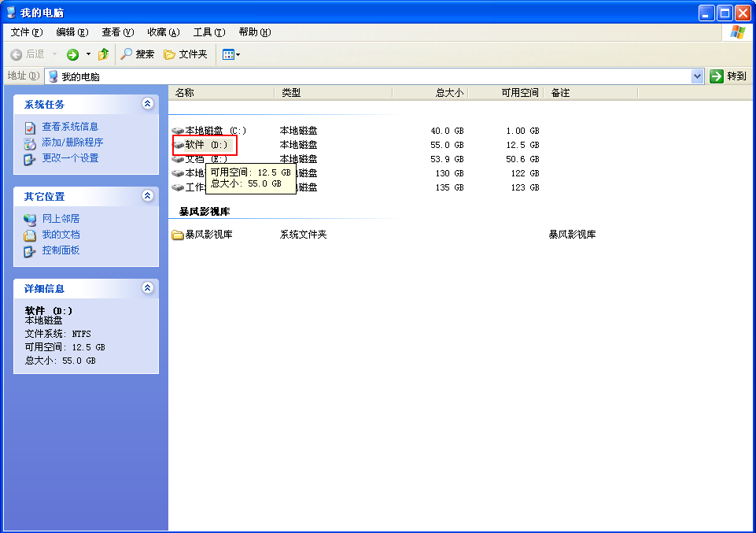The width and height of the screenshot is (756, 533).
Task: Click the 系统文件夹 type cell
Action: [304, 235]
